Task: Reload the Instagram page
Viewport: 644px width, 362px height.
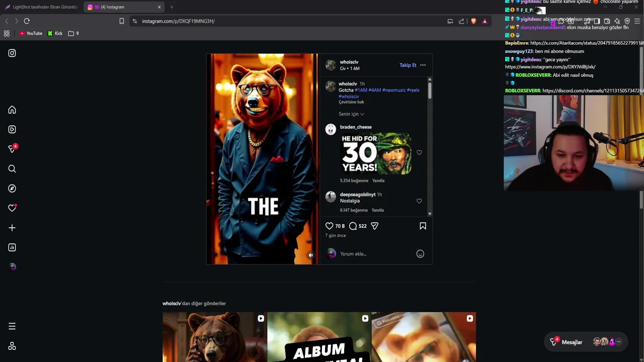Action: [x=27, y=21]
